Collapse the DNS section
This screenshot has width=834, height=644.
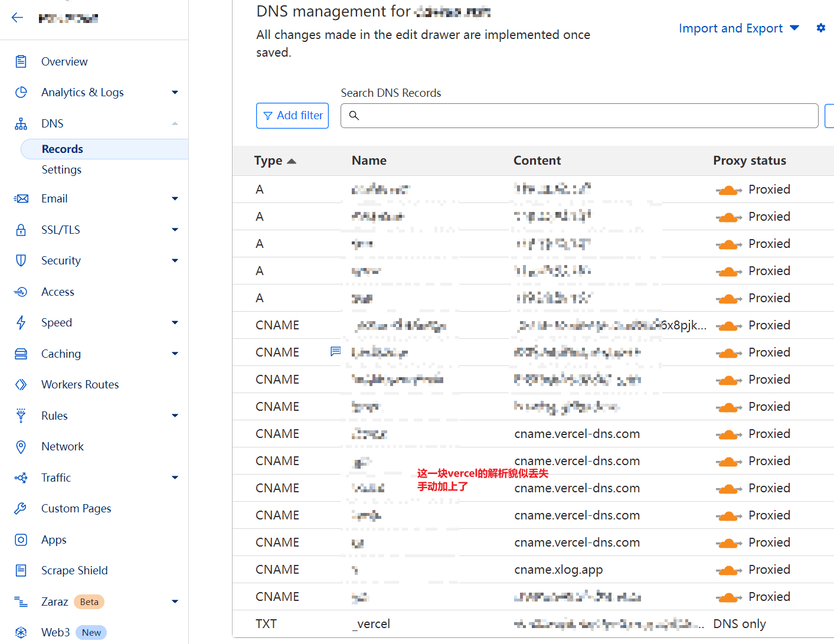click(175, 123)
